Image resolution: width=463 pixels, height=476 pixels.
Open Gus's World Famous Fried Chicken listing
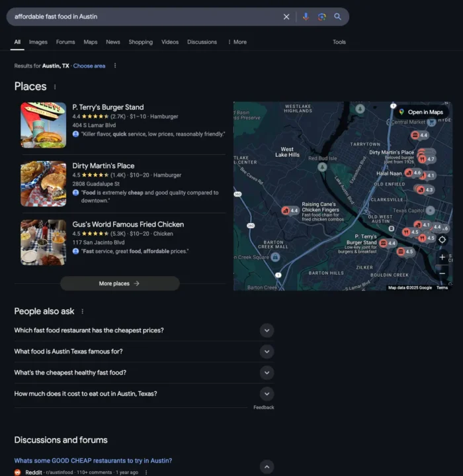tap(128, 224)
